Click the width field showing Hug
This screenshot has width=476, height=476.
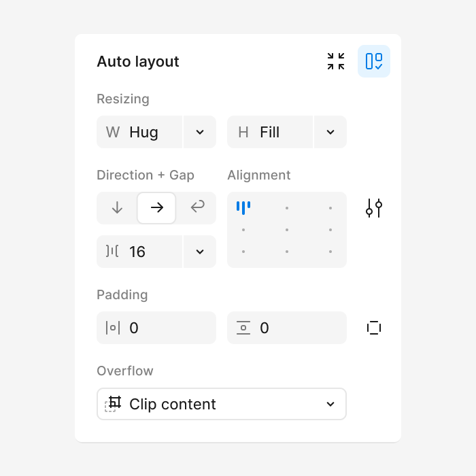click(139, 132)
